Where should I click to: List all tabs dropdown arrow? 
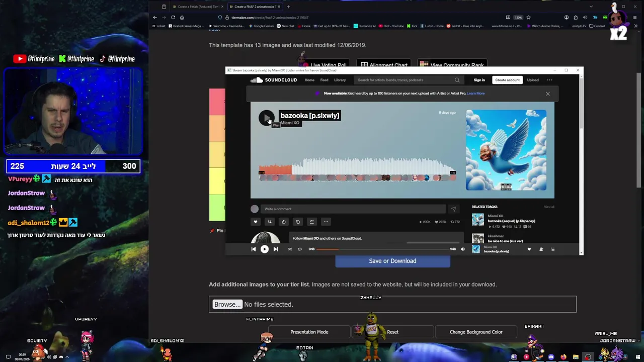point(591,7)
